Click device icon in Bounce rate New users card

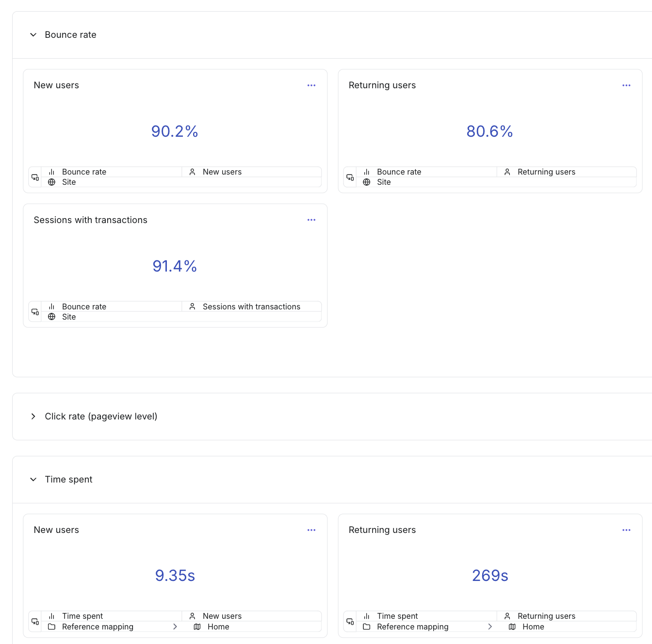(x=35, y=177)
